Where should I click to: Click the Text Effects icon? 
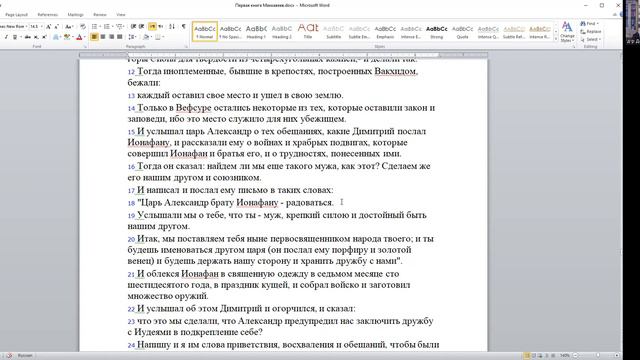click(56, 37)
